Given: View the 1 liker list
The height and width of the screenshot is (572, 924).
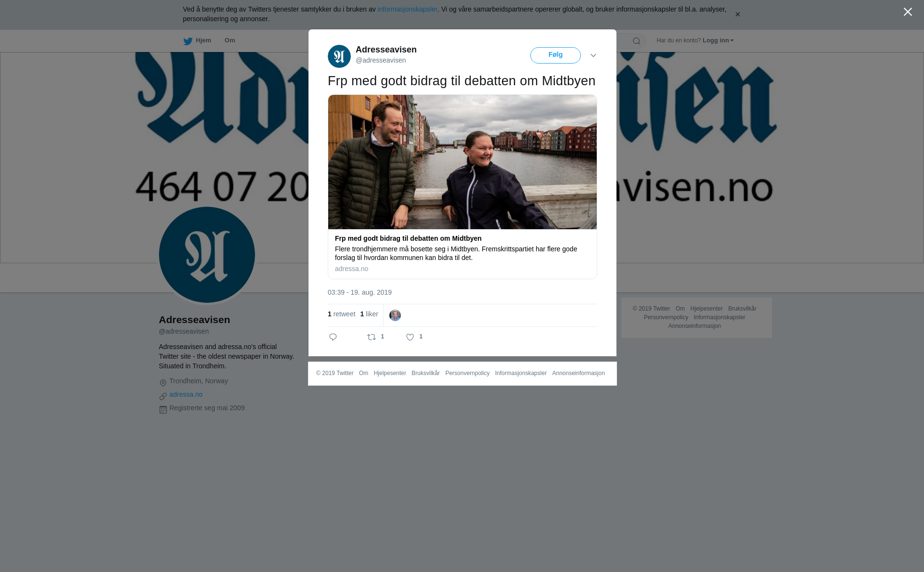Looking at the screenshot, I should coord(369,314).
